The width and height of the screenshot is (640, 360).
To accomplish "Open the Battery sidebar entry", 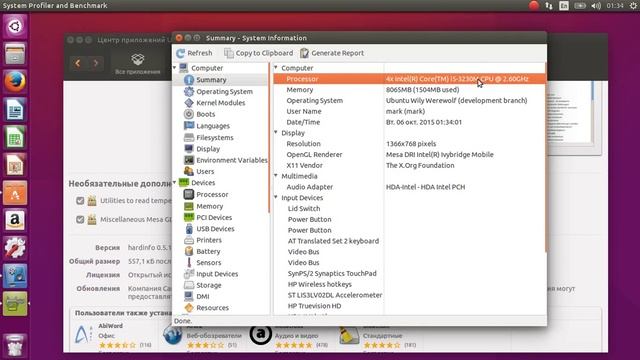I will pyautogui.click(x=208, y=251).
